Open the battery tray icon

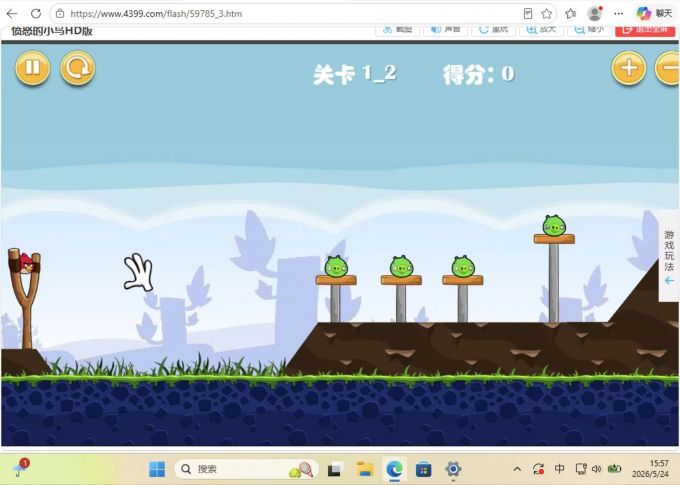(x=614, y=469)
